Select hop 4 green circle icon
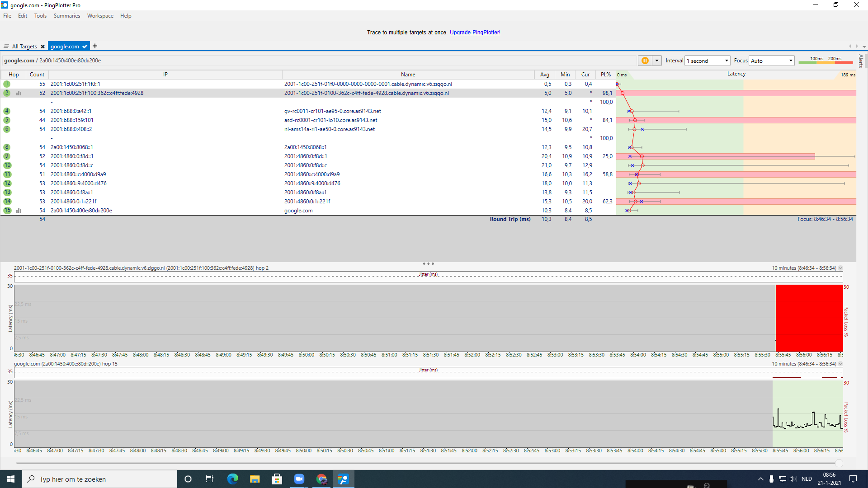The image size is (868, 488). [7, 111]
